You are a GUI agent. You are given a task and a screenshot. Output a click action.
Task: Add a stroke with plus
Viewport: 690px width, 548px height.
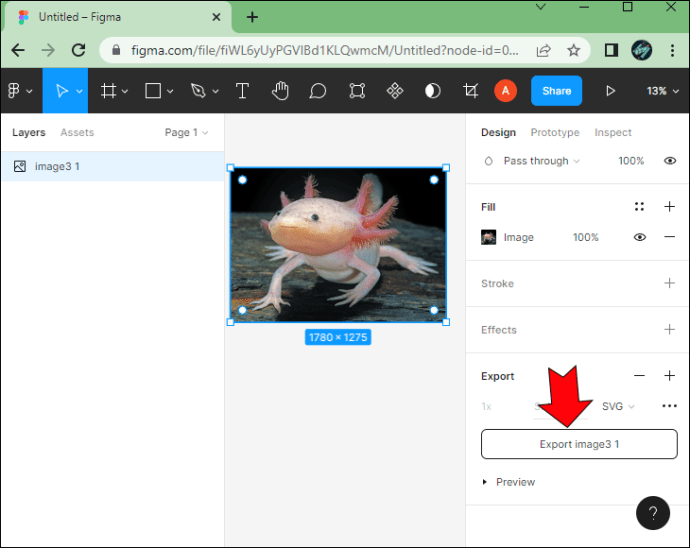point(669,283)
